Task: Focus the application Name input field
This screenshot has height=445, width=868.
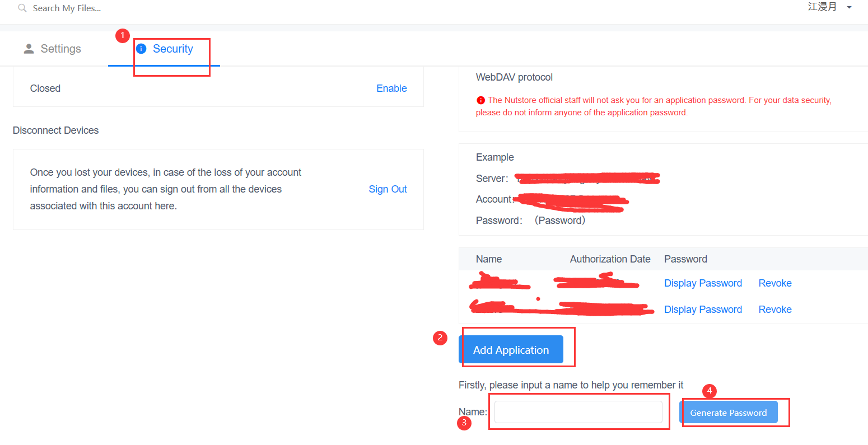Action: tap(578, 412)
